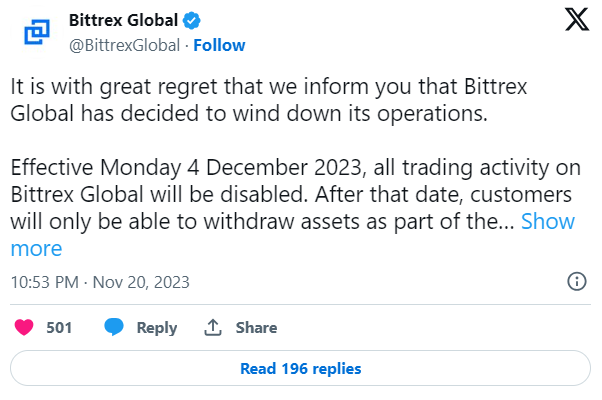Open the X logo link
Image resolution: width=602 pixels, height=400 pixels.
(577, 20)
